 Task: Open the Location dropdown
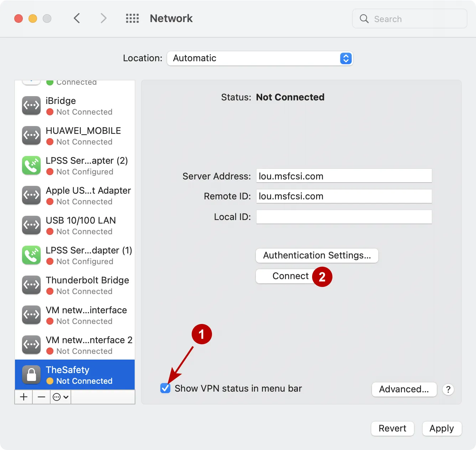(260, 58)
